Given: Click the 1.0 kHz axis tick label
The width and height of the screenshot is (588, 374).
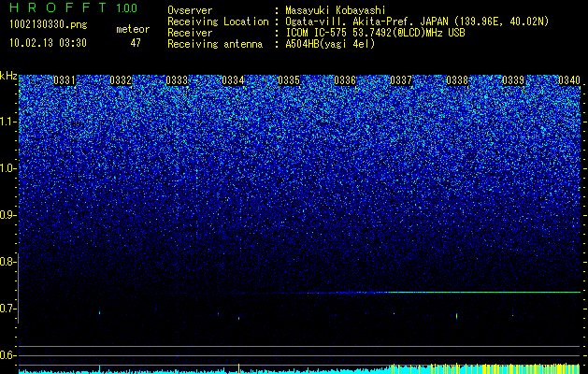Looking at the screenshot, I should (7, 168).
